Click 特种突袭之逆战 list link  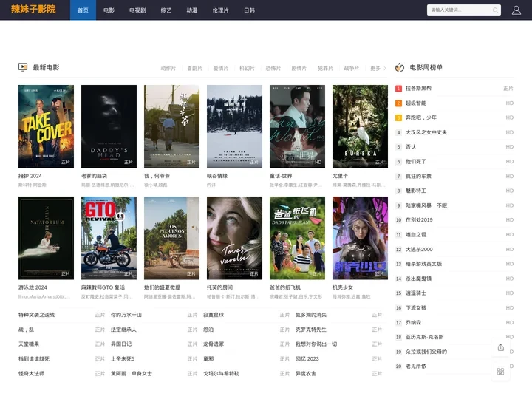(36, 315)
